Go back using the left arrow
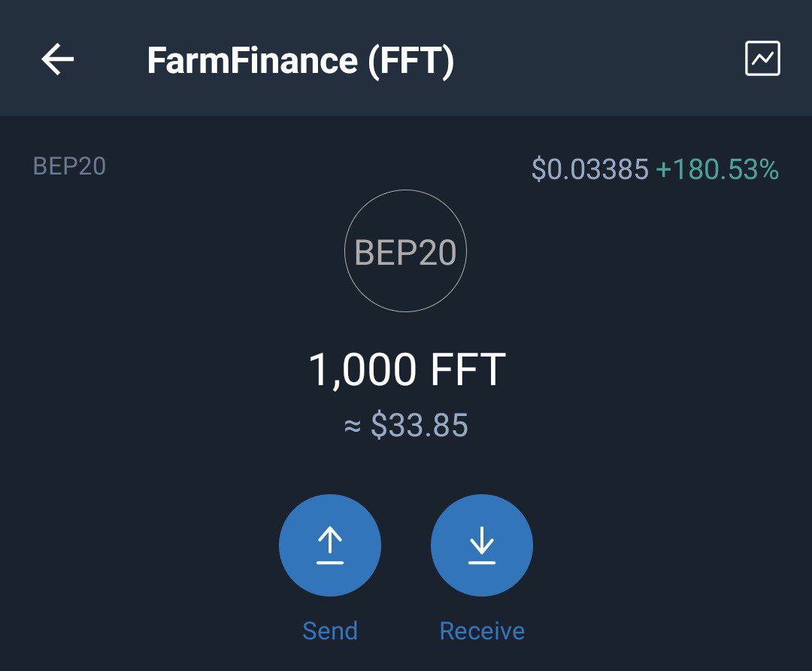 point(57,59)
